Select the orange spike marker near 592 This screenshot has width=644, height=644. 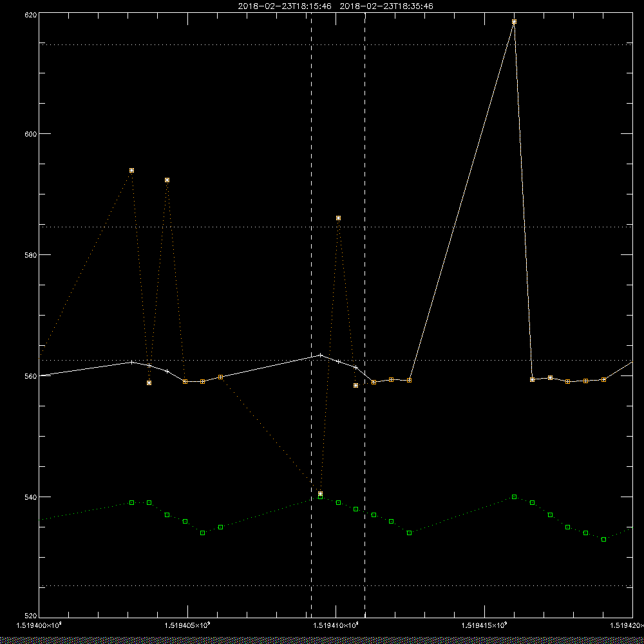coord(167,180)
